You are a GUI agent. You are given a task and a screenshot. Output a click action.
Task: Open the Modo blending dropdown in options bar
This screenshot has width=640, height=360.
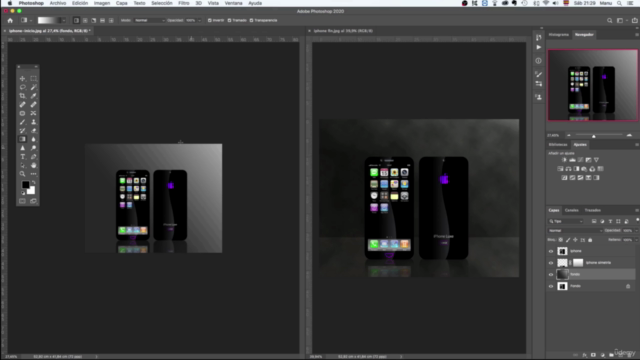pyautogui.click(x=149, y=20)
